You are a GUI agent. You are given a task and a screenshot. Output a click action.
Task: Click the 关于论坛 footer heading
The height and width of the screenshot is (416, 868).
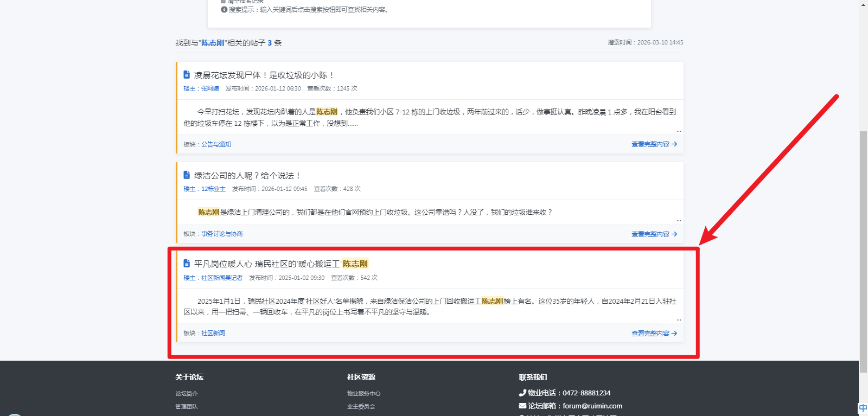(189, 377)
